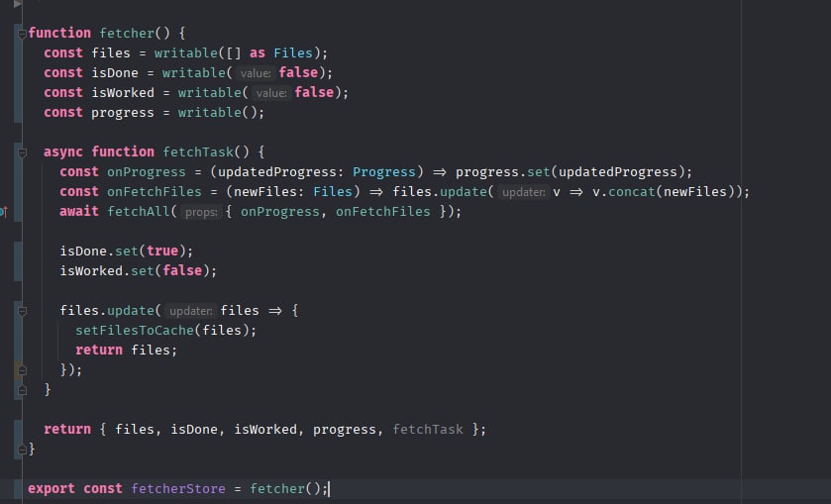Click the 'Progress' type annotation

click(384, 172)
